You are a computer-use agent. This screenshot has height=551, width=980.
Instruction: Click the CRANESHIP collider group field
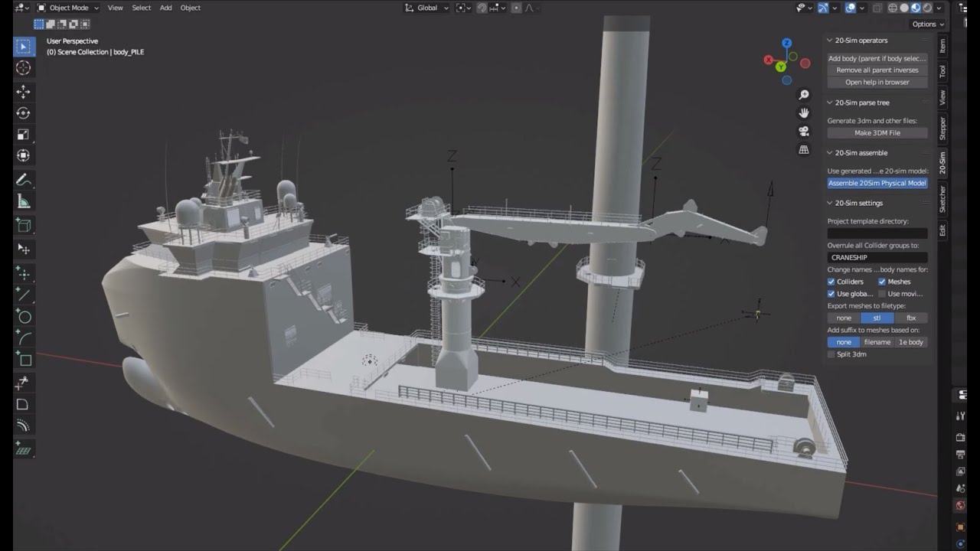point(877,257)
